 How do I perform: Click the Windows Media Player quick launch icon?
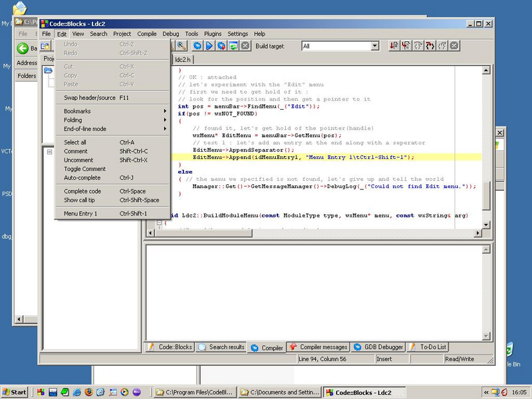click(x=124, y=392)
